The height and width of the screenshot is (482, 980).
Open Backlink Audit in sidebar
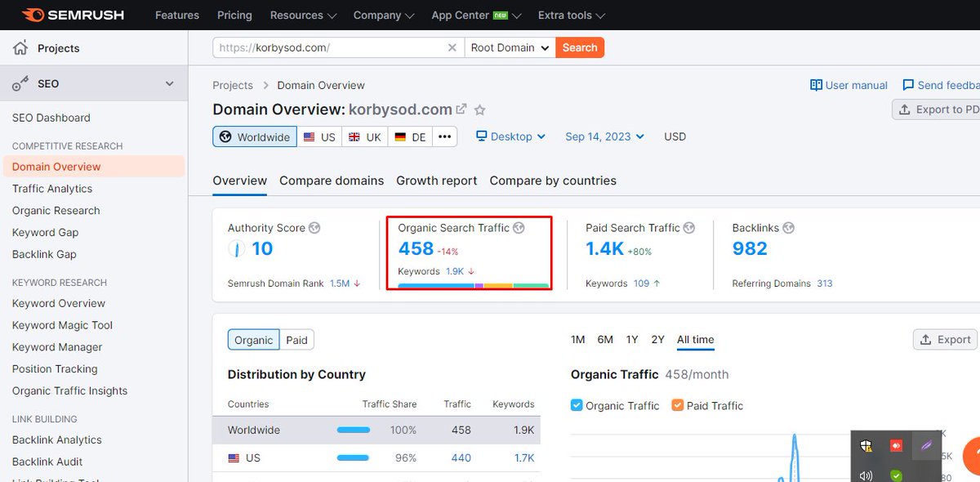tap(47, 462)
